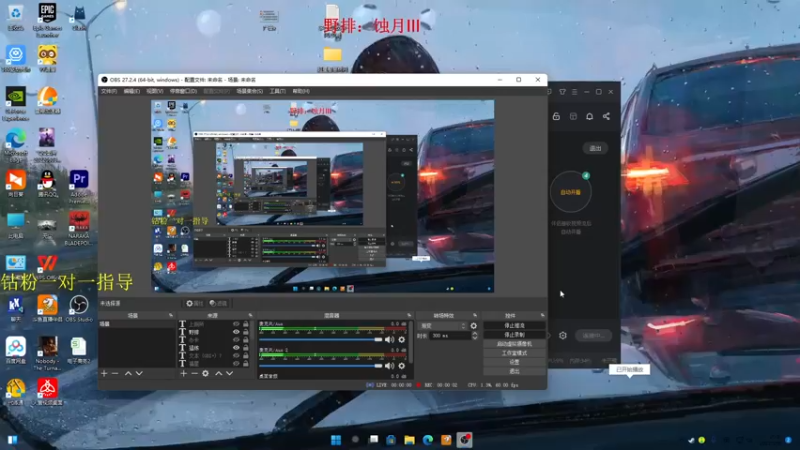The image size is (800, 450).
Task: Click Start Virtual Camera button in Controls
Action: click(514, 344)
